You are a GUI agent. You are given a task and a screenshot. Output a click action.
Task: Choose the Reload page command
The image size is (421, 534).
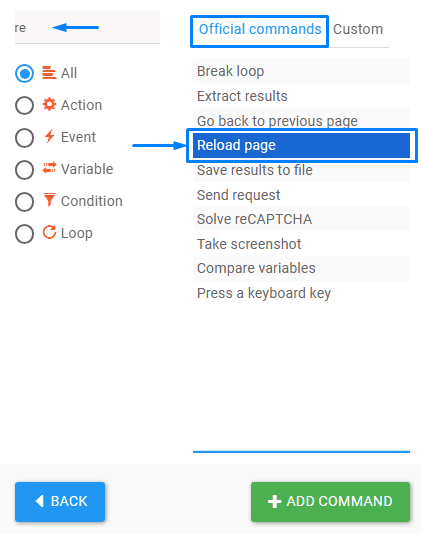coord(301,145)
